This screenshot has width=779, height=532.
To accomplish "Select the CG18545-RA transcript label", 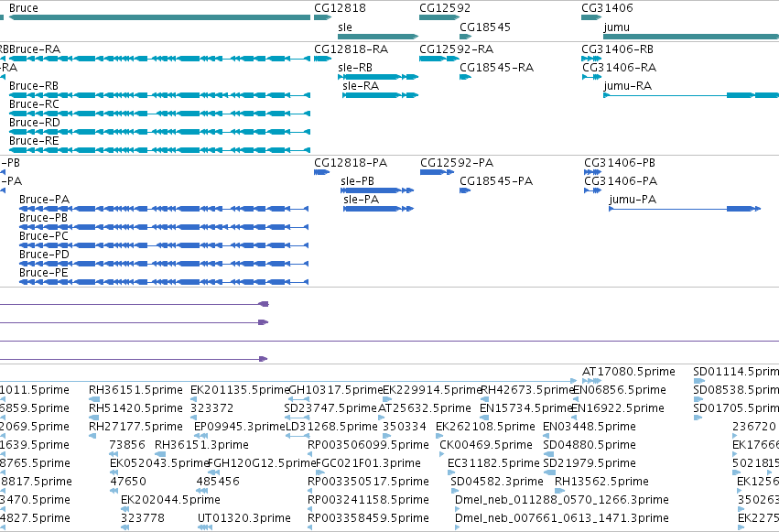I will pyautogui.click(x=496, y=68).
